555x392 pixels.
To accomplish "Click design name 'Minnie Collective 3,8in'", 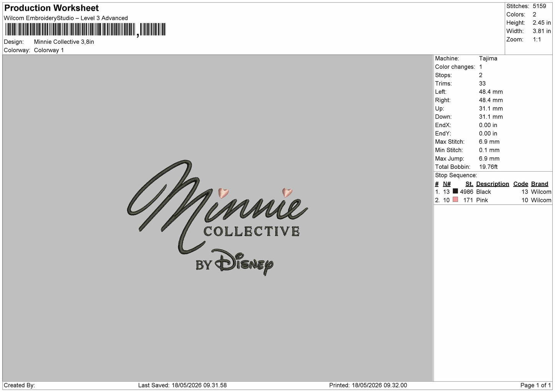I will pos(64,42).
